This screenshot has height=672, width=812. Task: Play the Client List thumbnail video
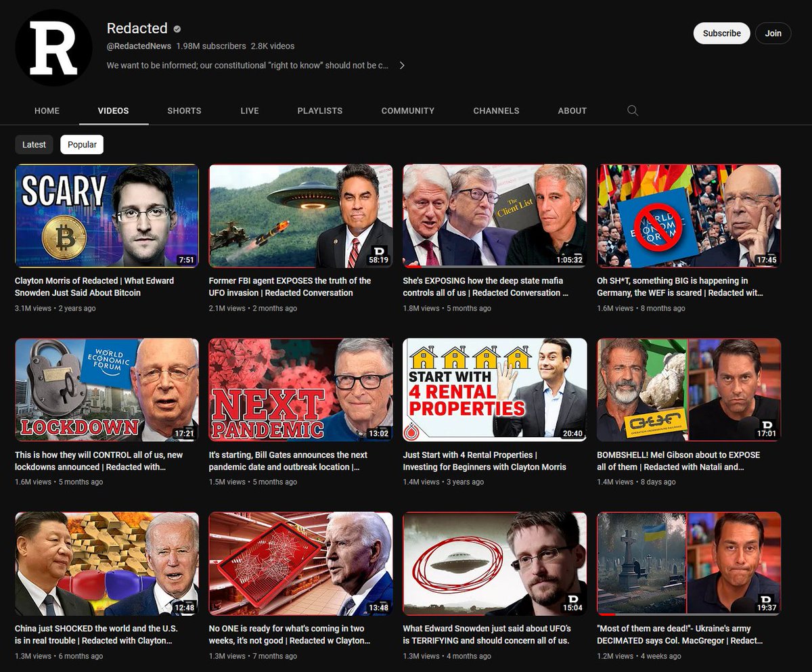[495, 216]
